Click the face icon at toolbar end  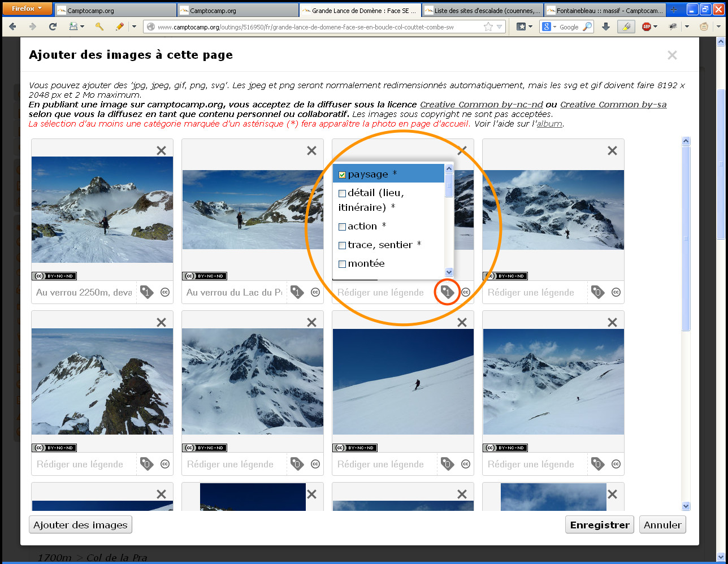704,27
